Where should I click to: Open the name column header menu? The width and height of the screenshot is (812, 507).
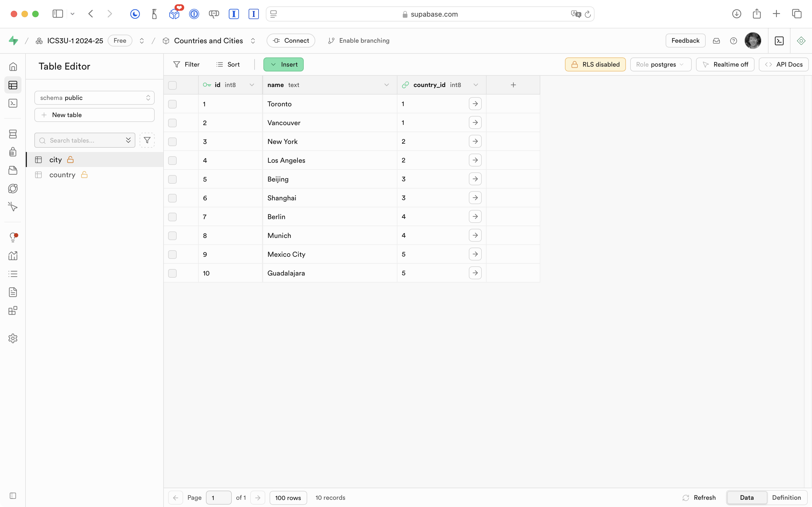(x=386, y=85)
